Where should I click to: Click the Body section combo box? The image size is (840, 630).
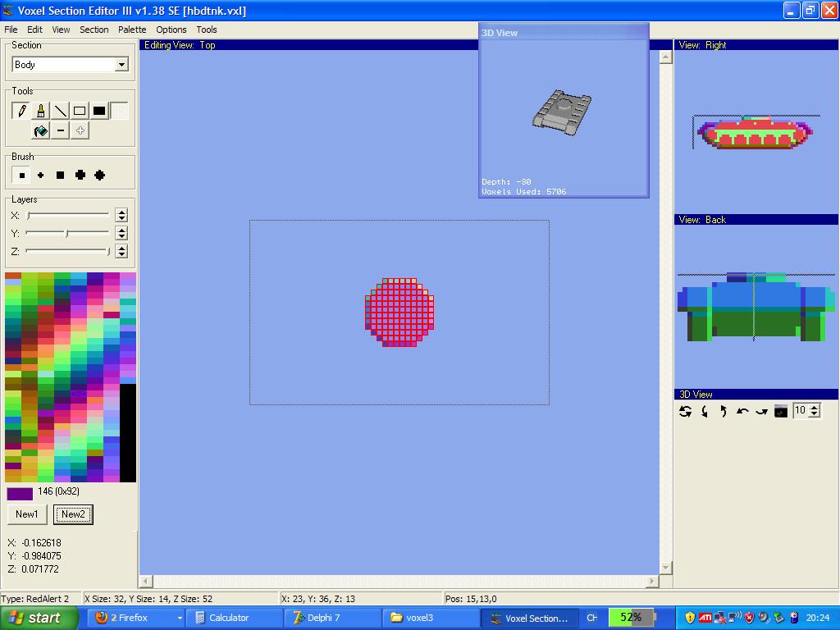pyautogui.click(x=71, y=65)
